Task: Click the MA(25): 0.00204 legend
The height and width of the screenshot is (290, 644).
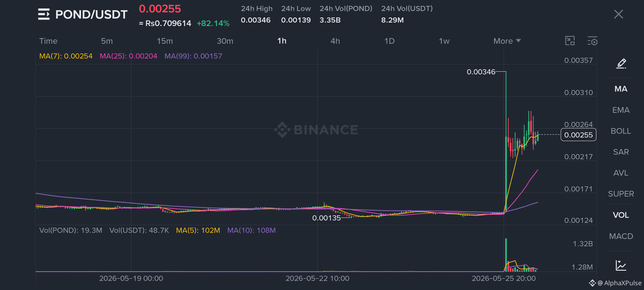Action: (128, 56)
